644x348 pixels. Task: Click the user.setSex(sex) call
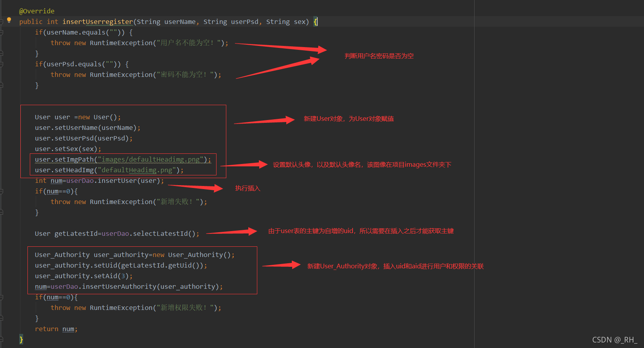68,149
